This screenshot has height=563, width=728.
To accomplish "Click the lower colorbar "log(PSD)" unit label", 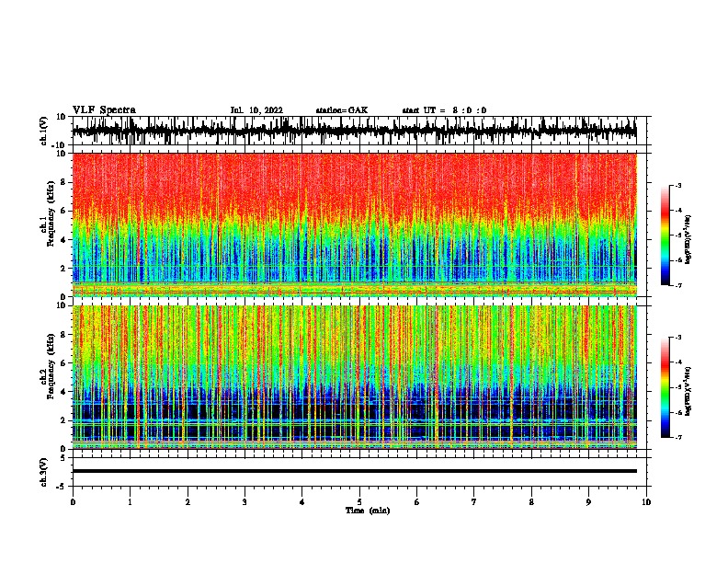I will (688, 391).
